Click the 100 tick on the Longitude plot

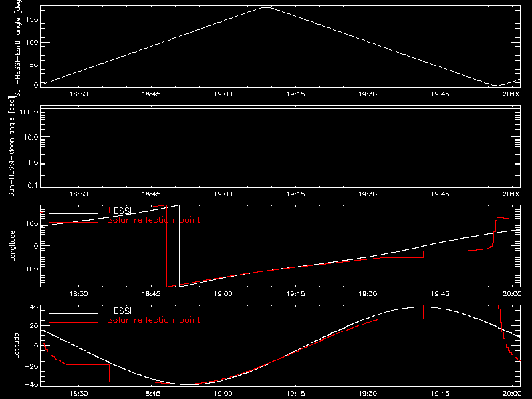[x=32, y=223]
